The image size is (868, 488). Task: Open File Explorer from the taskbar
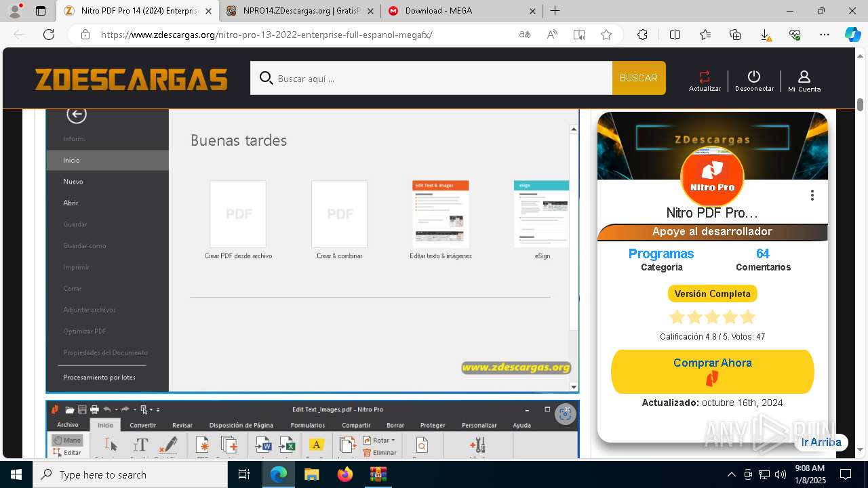click(312, 474)
